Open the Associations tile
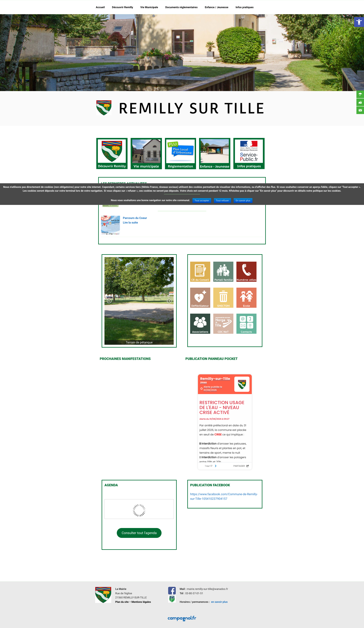The height and width of the screenshot is (628, 364). point(200,323)
